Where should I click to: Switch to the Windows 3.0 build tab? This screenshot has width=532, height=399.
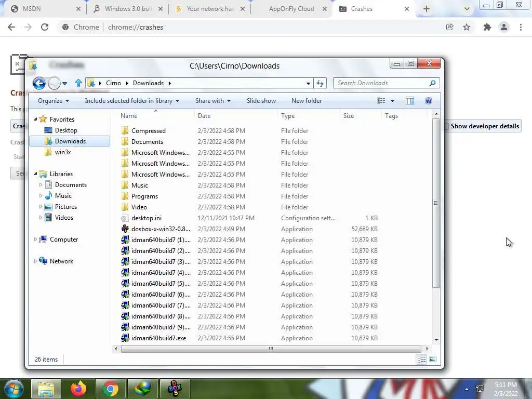coord(128,9)
